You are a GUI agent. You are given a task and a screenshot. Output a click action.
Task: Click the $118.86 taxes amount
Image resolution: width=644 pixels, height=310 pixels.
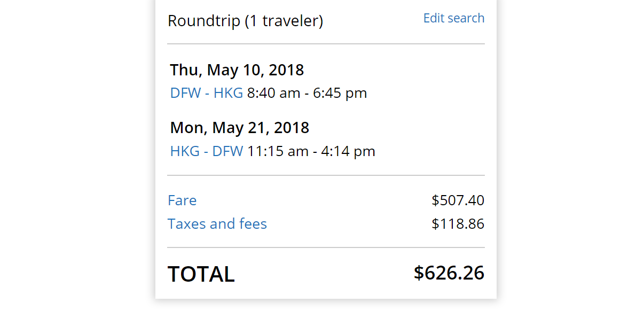pos(458,224)
